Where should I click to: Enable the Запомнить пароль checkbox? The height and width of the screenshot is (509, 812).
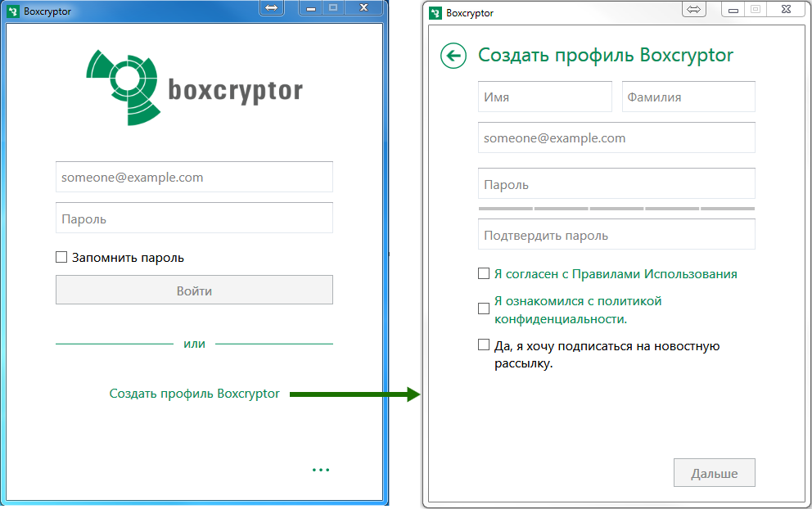pyautogui.click(x=61, y=257)
